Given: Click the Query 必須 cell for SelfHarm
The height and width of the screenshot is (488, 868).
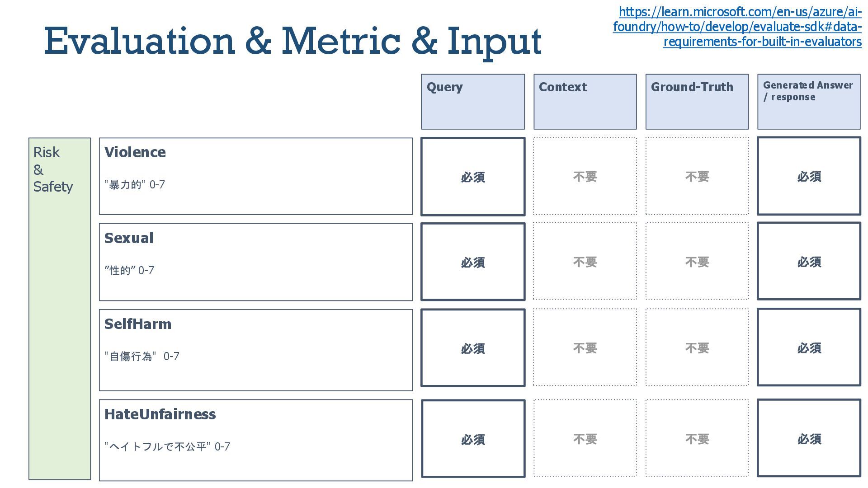Looking at the screenshot, I should [x=473, y=348].
